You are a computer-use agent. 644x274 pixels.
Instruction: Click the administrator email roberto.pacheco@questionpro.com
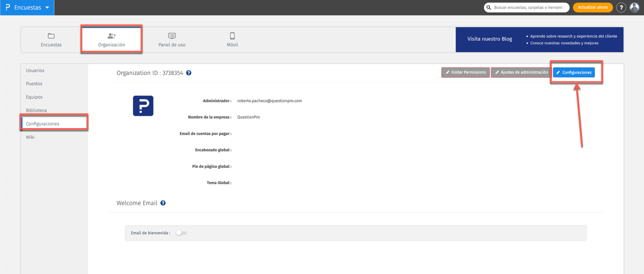(269, 101)
